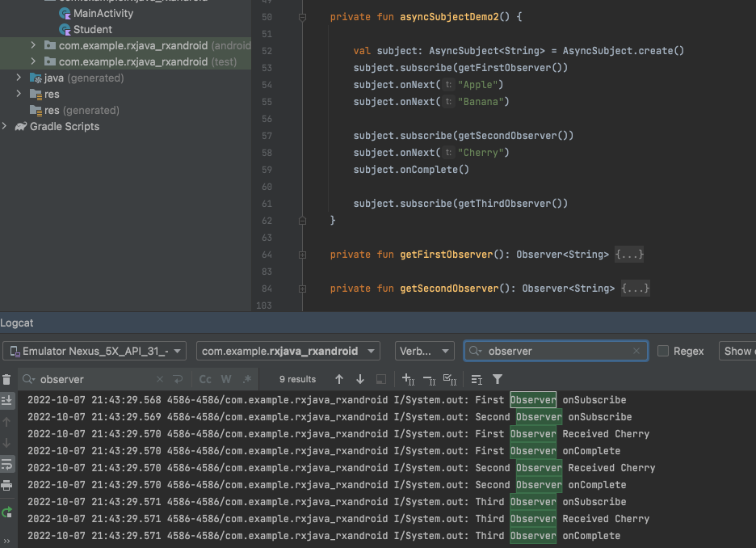The image size is (756, 548).
Task: Jump to next match using down arrow icon
Action: [359, 378]
